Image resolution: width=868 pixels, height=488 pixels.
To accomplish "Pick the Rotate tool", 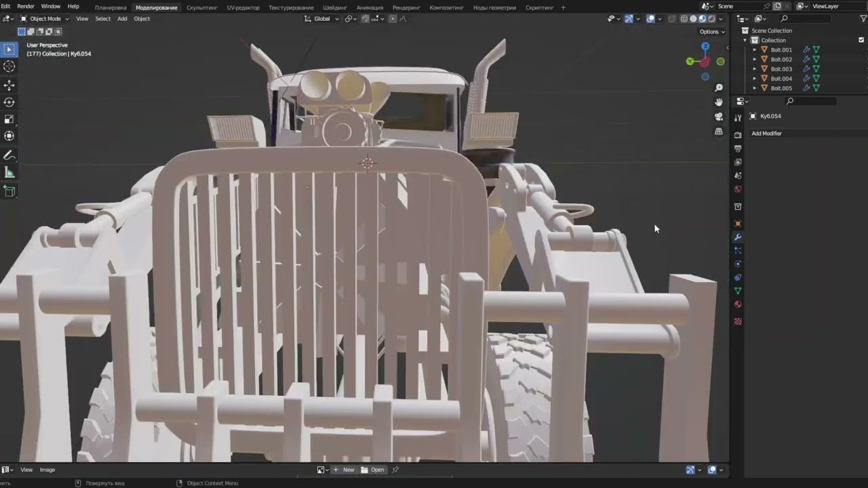I will tap(9, 102).
